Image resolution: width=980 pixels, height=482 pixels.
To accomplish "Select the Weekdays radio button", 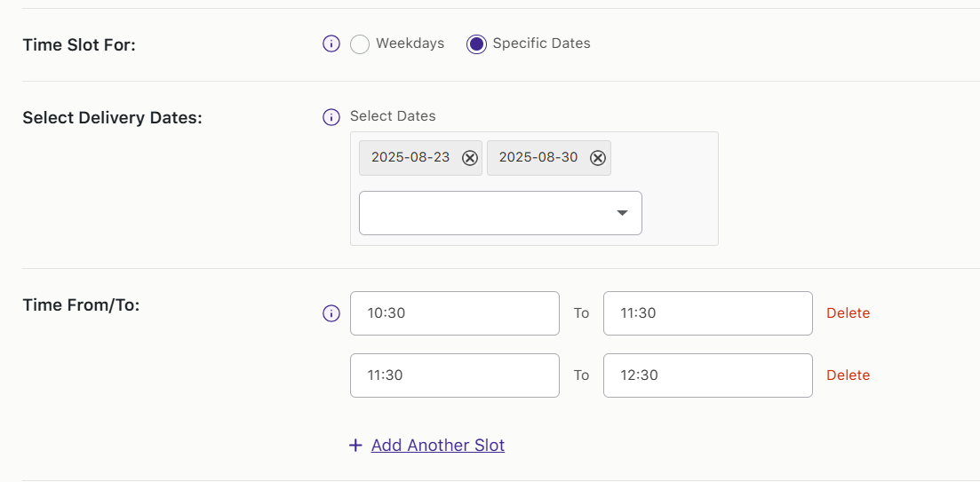I will 359,44.
